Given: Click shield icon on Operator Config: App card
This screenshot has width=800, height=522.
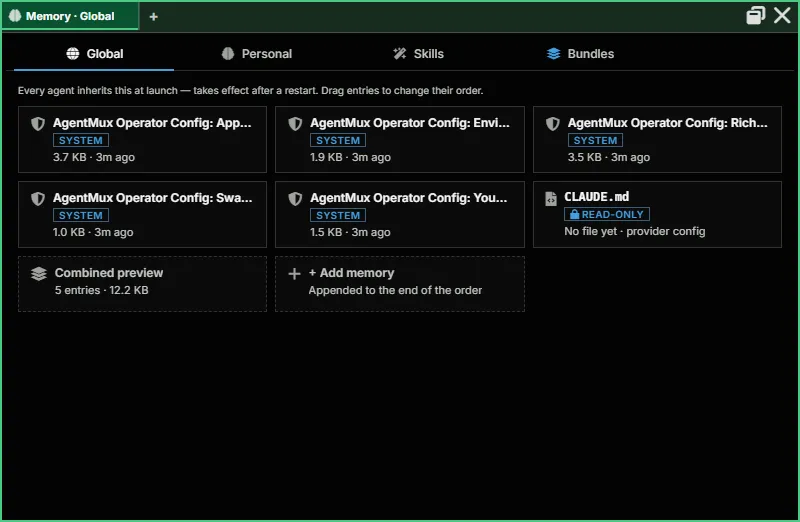Looking at the screenshot, I should (38, 123).
